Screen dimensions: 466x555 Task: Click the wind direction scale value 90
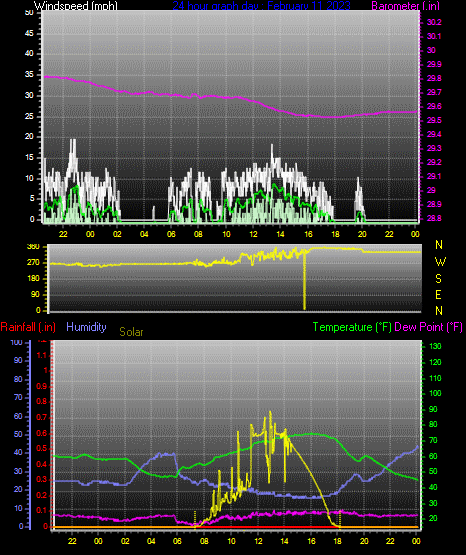(35, 294)
